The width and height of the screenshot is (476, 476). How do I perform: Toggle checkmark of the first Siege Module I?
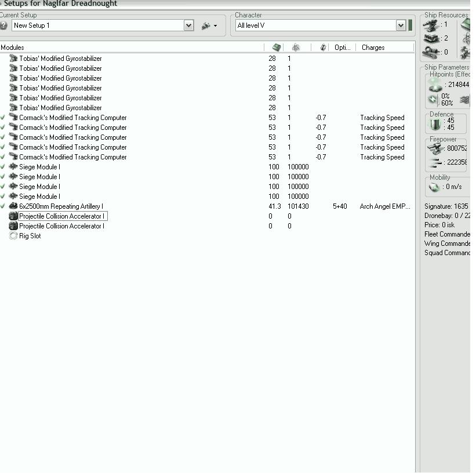coord(3,167)
